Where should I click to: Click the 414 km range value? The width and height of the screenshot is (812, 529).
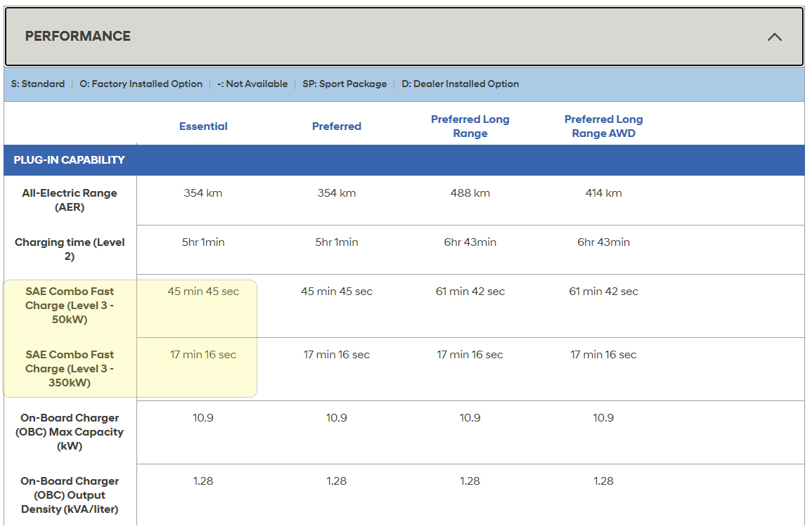click(603, 193)
